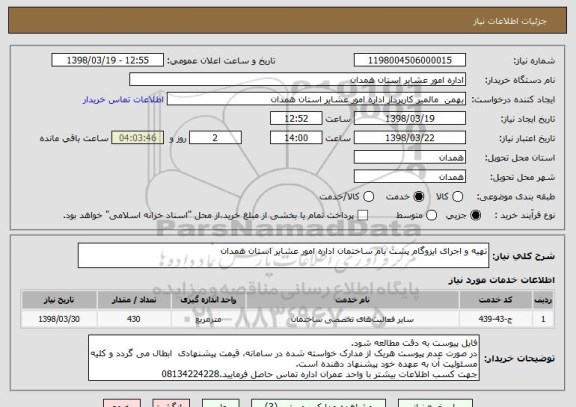Viewport: 576px width, 407px height.
Task: Click the تاریخ ایجاد نیاز date 1398/03/19
Action: (x=410, y=119)
